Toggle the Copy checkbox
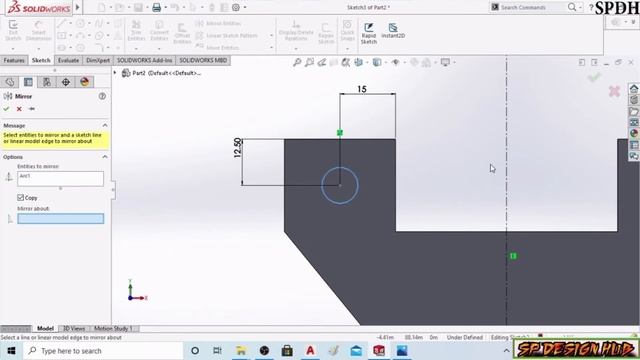Image resolution: width=640 pixels, height=360 pixels. click(20, 198)
